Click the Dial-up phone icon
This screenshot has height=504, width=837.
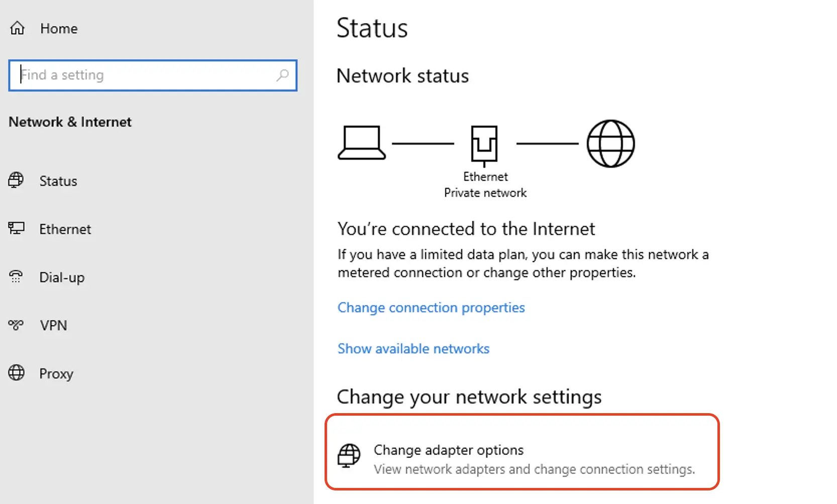[16, 277]
